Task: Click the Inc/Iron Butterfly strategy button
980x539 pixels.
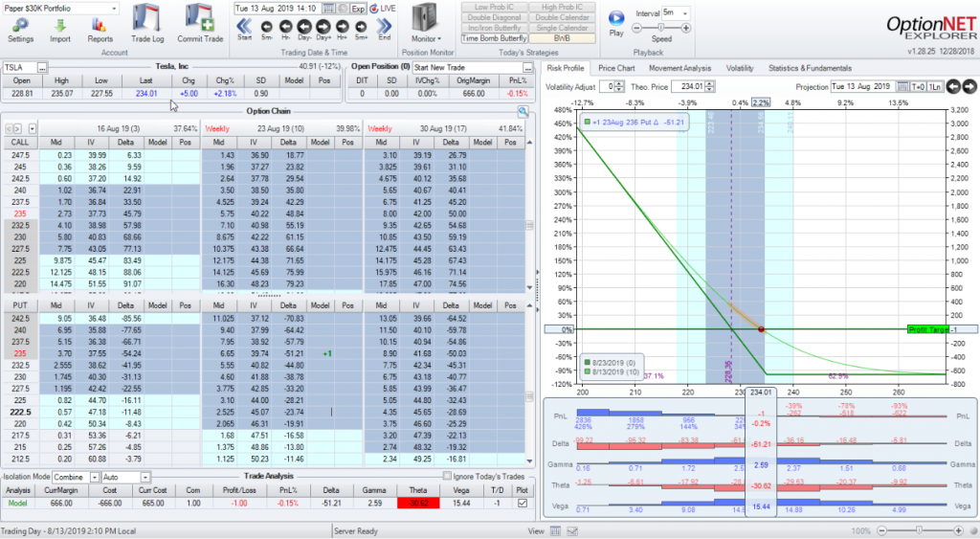Action: tap(495, 28)
